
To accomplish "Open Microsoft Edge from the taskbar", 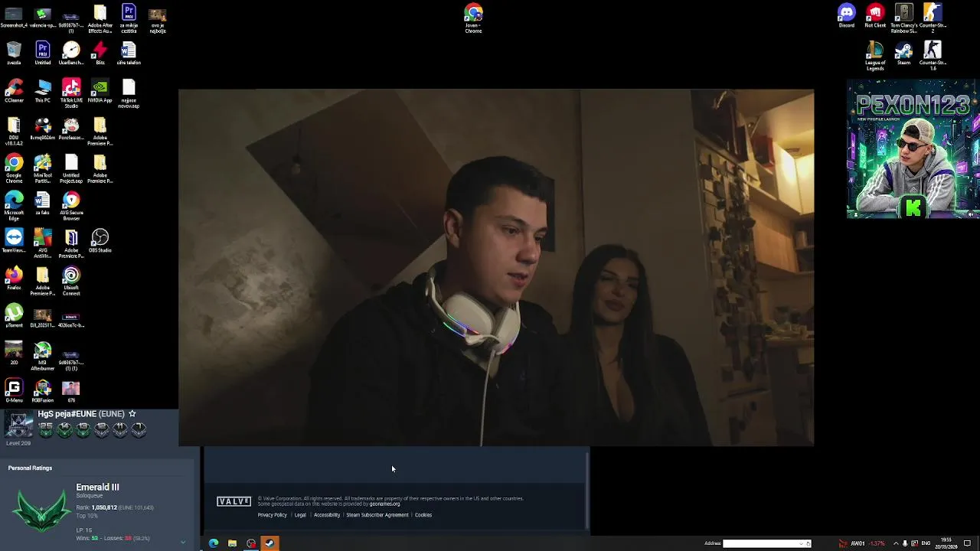I will click(214, 543).
